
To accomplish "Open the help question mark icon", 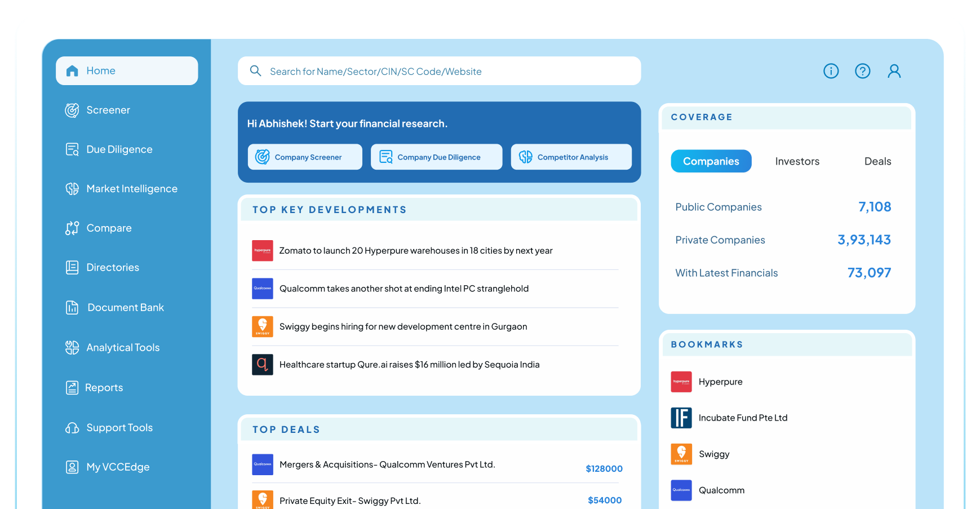I will (x=862, y=71).
